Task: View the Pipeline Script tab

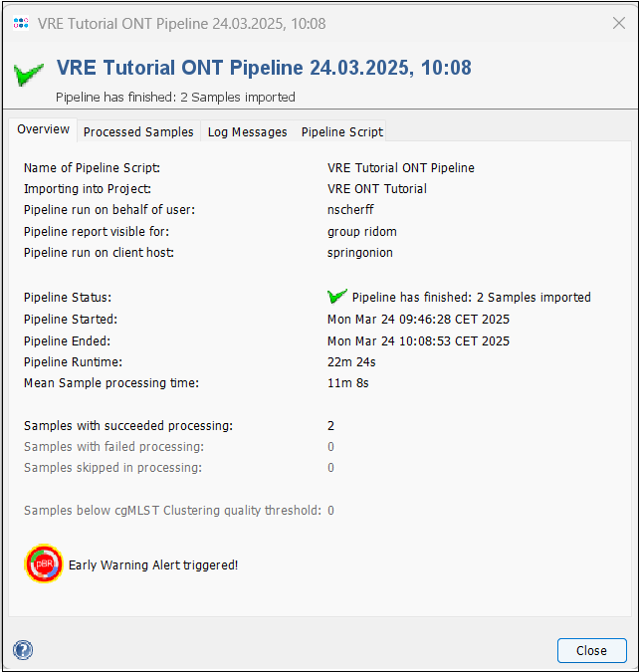Action: point(341,131)
